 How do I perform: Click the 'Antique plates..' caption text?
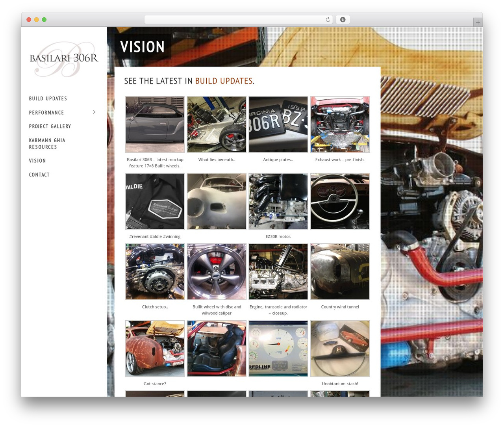[278, 160]
